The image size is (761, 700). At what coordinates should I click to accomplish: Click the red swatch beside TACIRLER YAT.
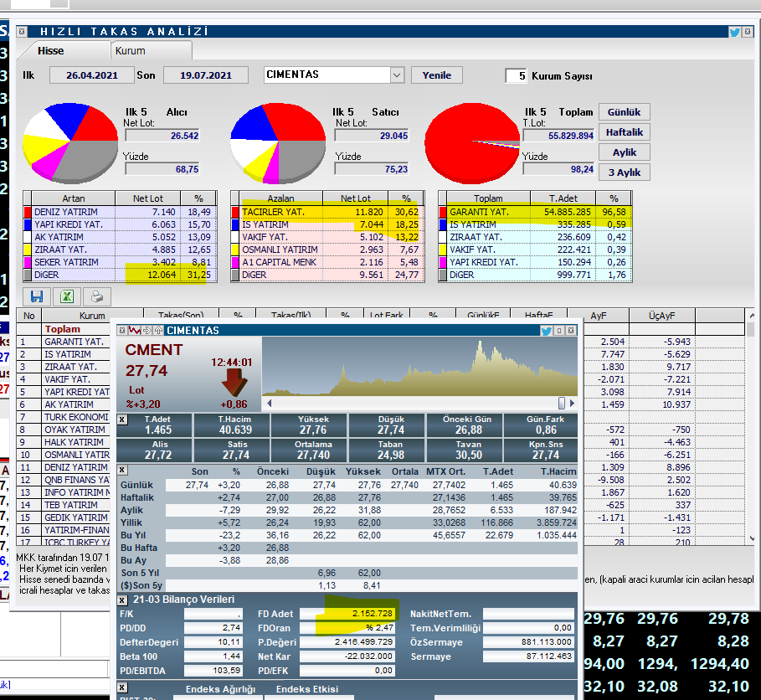pos(235,212)
